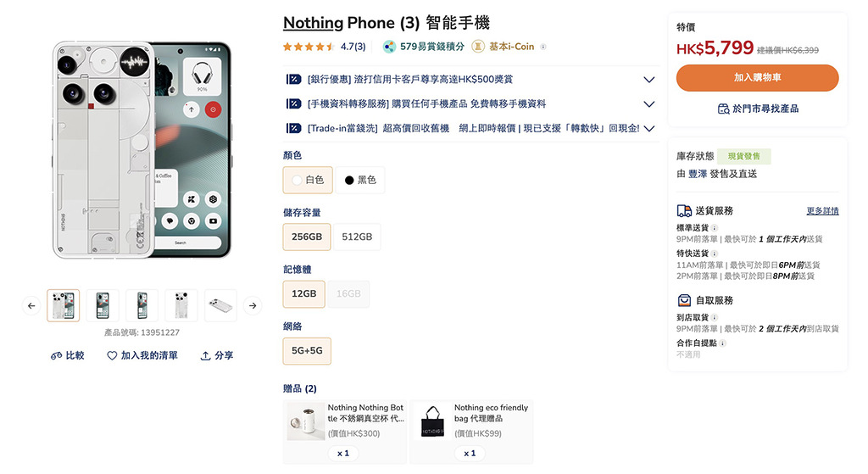Click info icon beside 基本i-Coin
The height and width of the screenshot is (474, 868).
pyautogui.click(x=543, y=47)
